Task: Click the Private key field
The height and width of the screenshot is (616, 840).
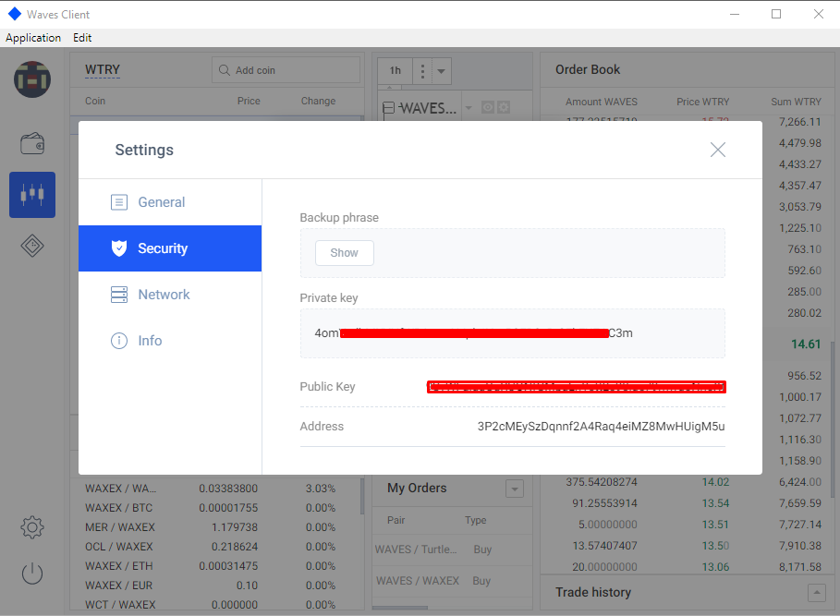Action: click(513, 333)
